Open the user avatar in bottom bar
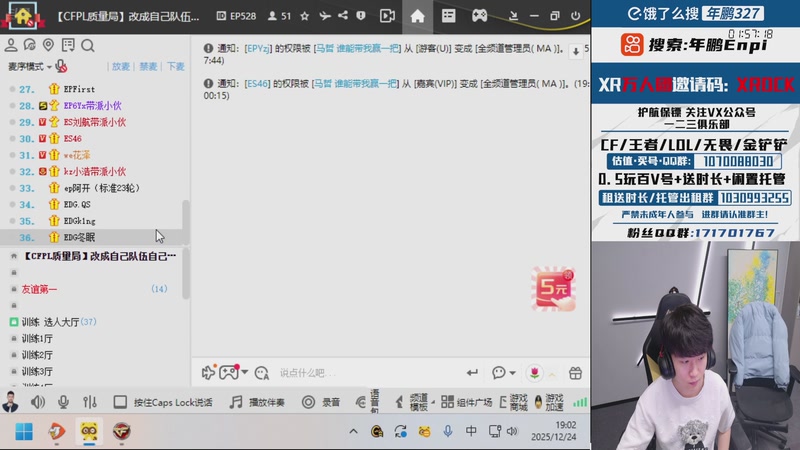 10,402
